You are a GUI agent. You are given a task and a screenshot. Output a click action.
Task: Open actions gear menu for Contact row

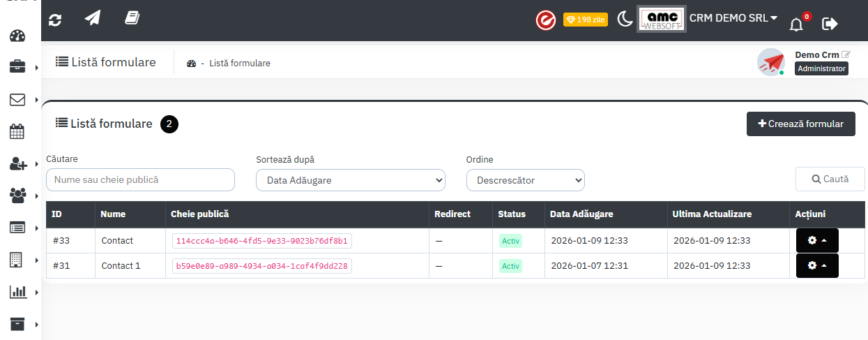click(x=817, y=240)
